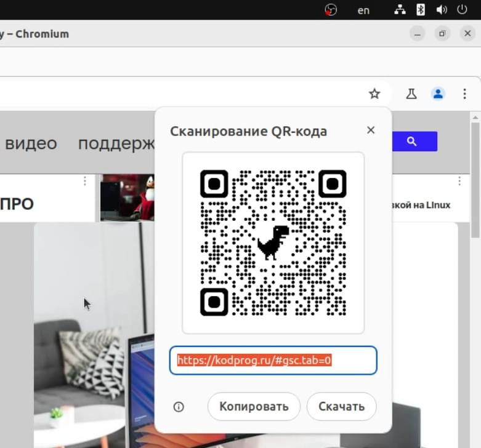Bookmark this page with the star icon

tap(374, 94)
